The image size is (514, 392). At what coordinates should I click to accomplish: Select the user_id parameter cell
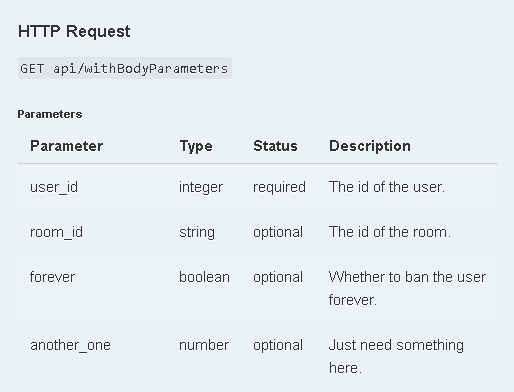click(x=54, y=187)
